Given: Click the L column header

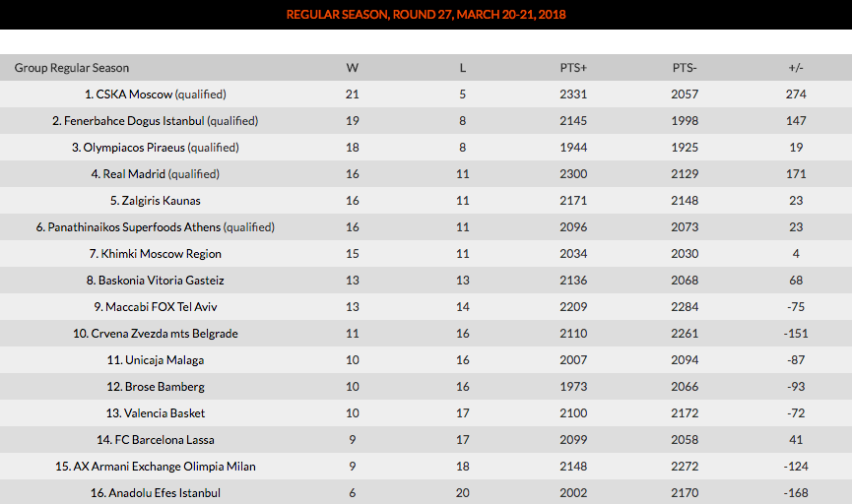Looking at the screenshot, I should coord(462,68).
